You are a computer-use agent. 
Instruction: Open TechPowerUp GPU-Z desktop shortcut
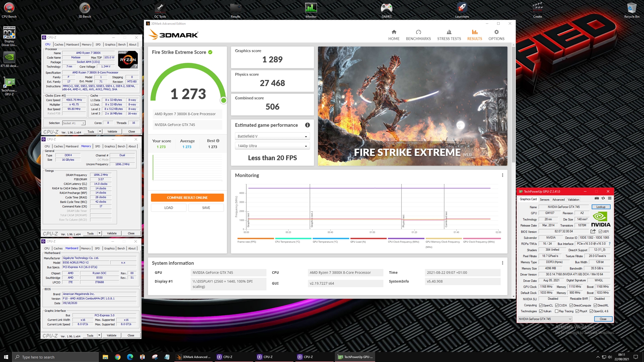coord(9,86)
